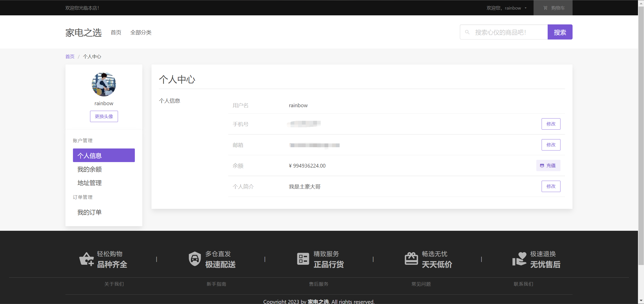Open the 全部分类 categories menu
644x304 pixels.
141,32
